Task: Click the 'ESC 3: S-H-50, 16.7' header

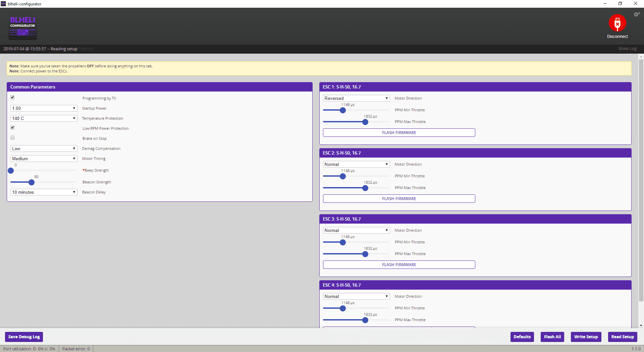Action: click(475, 219)
